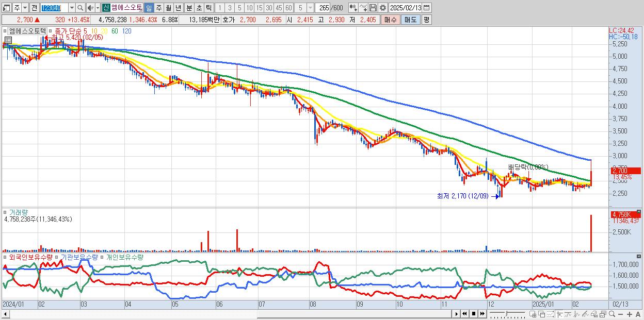The height and width of the screenshot is (320, 644).
Task: Click the rewind playback button
Action: coord(465,314)
